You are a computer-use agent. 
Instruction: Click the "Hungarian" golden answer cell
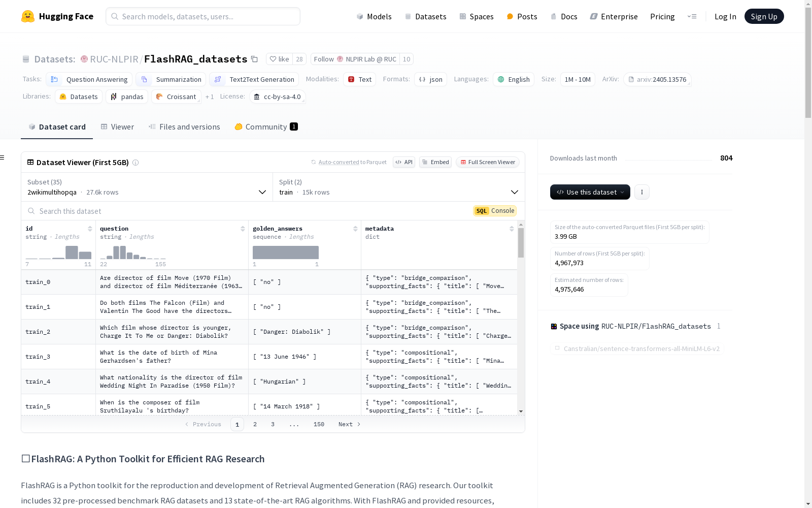pyautogui.click(x=304, y=382)
